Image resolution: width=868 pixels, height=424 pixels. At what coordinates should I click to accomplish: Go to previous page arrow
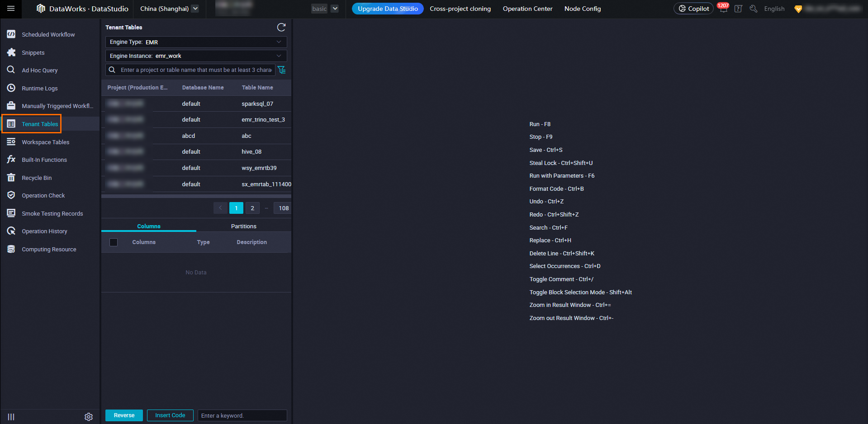(x=220, y=208)
